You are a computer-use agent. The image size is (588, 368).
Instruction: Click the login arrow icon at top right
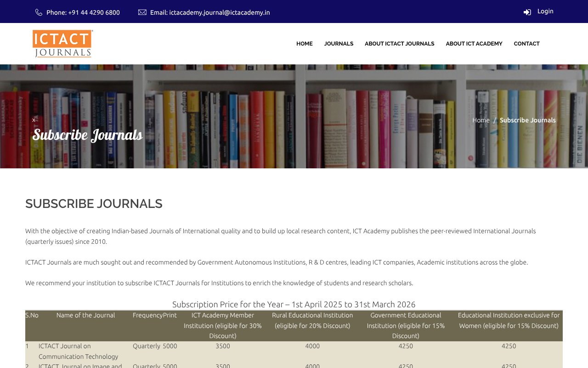pos(527,12)
